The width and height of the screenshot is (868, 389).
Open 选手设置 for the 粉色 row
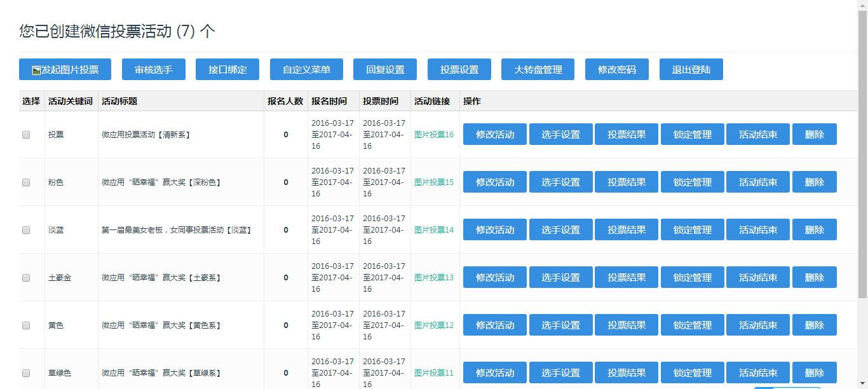coord(561,182)
